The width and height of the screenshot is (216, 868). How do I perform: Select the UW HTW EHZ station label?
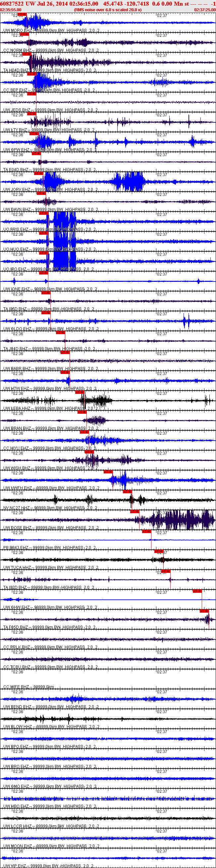(x=50, y=389)
